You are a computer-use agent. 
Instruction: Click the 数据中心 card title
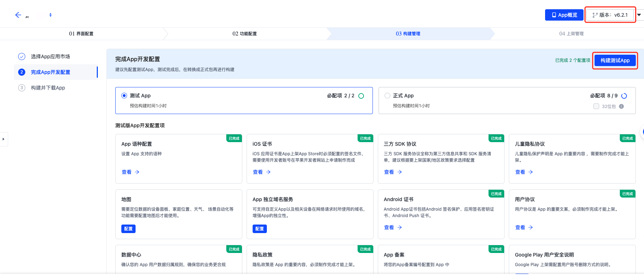131,255
